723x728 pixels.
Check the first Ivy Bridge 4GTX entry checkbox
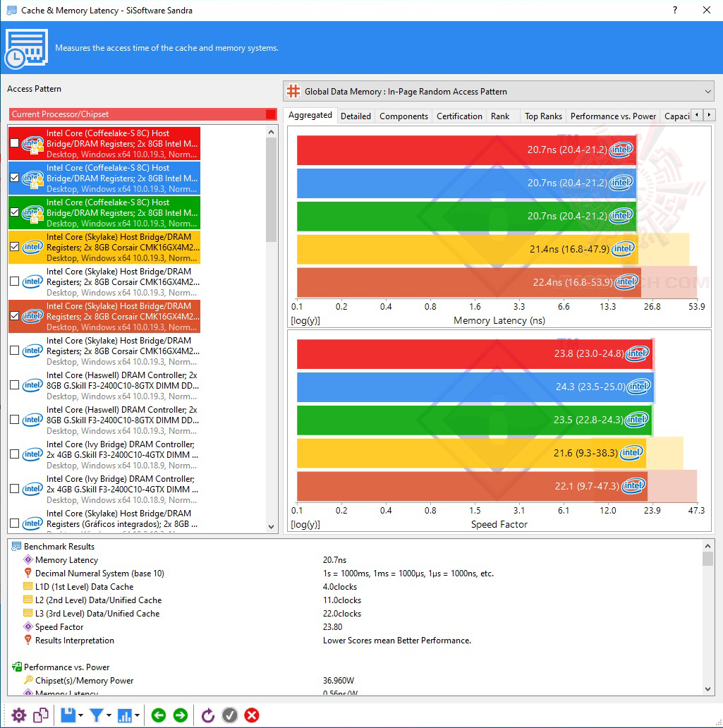pos(14,454)
